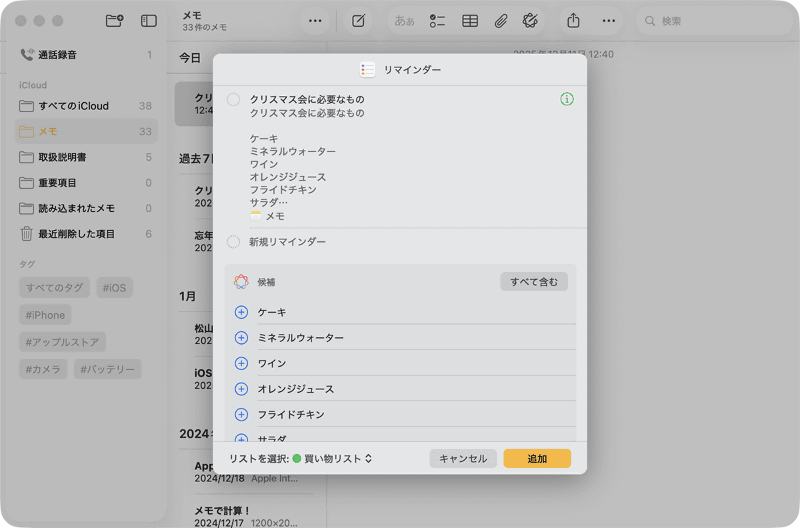The width and height of the screenshot is (800, 528).
Task: Filter by the #iOS tag
Action: [x=114, y=288]
